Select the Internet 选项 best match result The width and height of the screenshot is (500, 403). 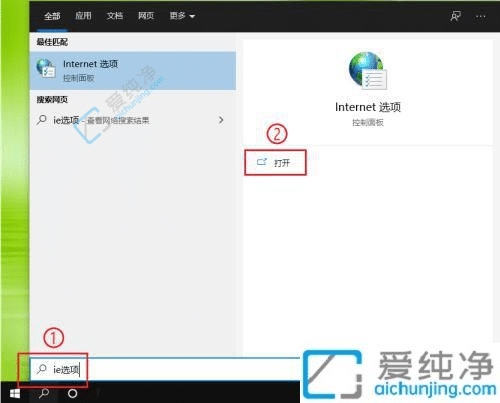[x=133, y=71]
